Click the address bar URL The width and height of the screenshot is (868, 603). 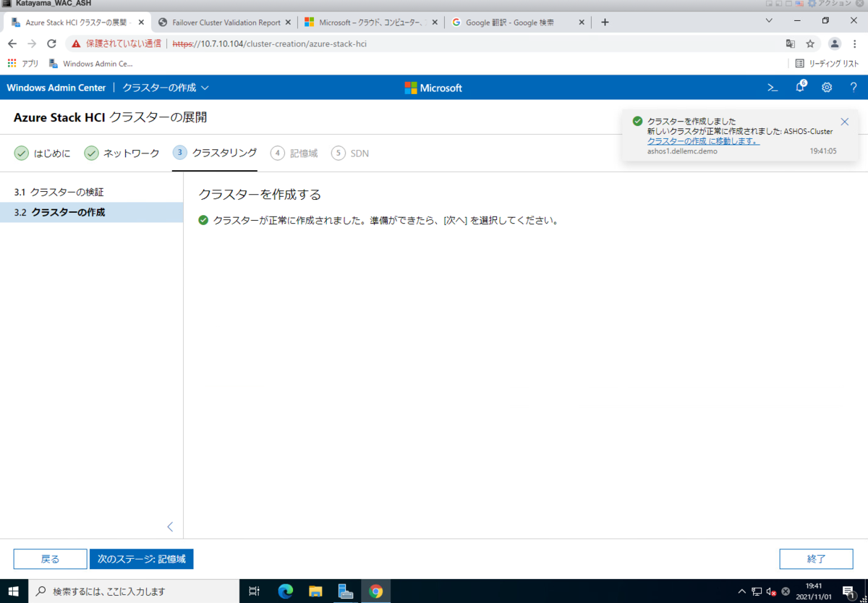coord(270,43)
